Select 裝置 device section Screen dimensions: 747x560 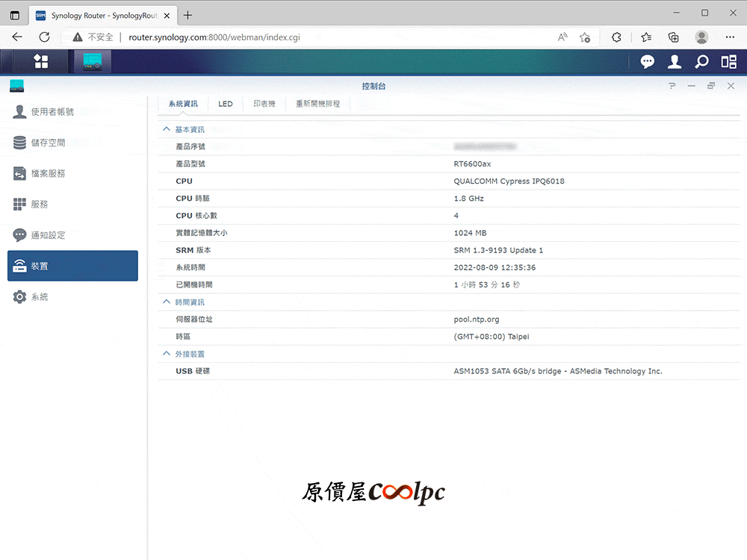(x=73, y=266)
